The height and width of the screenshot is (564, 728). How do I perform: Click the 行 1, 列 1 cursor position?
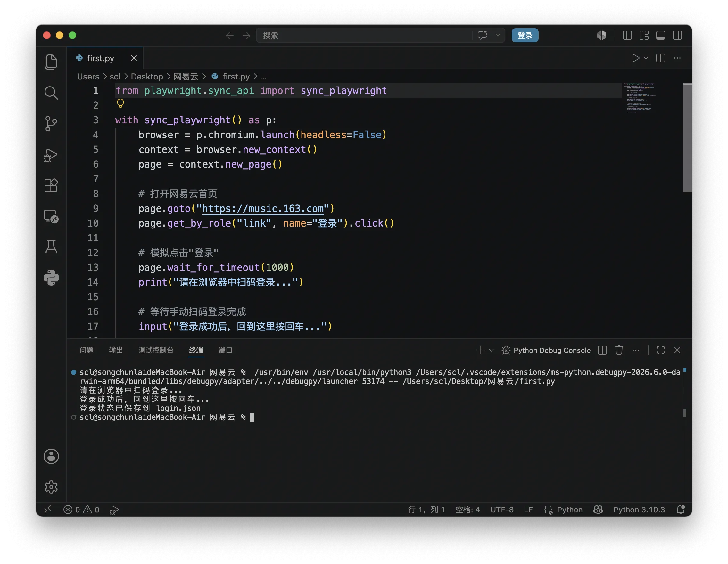click(426, 510)
